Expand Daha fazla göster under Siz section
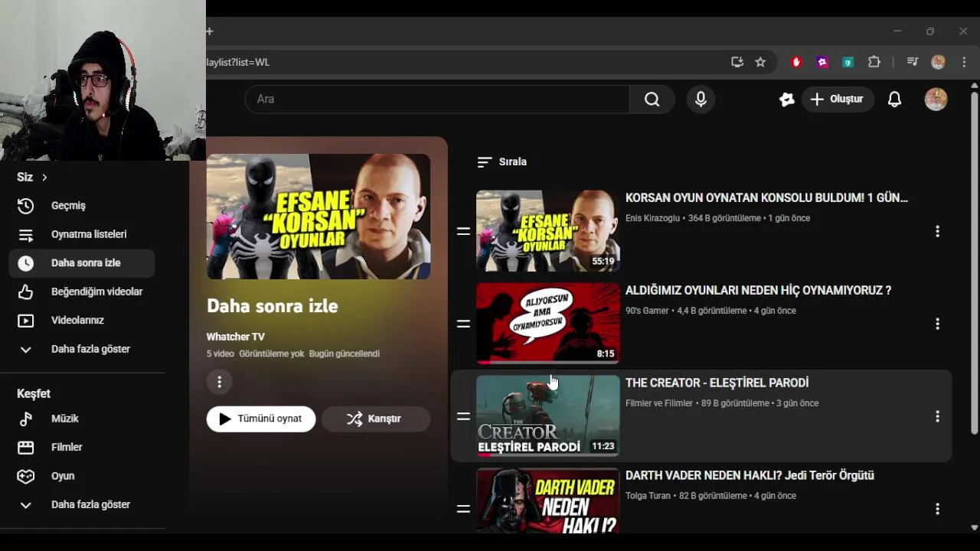980x551 pixels. (82, 349)
